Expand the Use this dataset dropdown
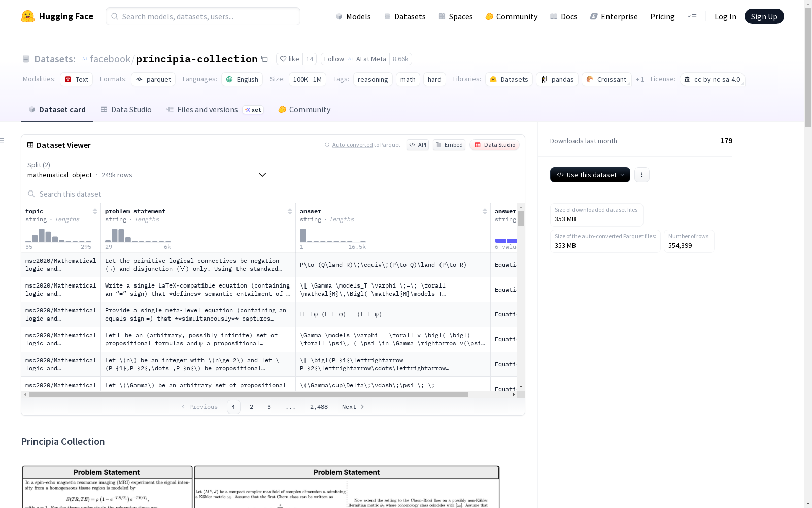Image resolution: width=812 pixels, height=508 pixels. point(590,175)
